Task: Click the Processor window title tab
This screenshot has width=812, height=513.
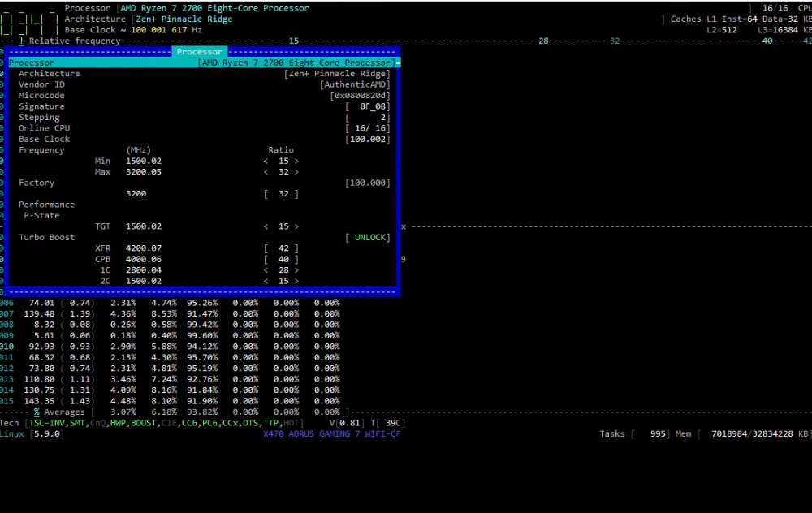Action: coord(200,52)
